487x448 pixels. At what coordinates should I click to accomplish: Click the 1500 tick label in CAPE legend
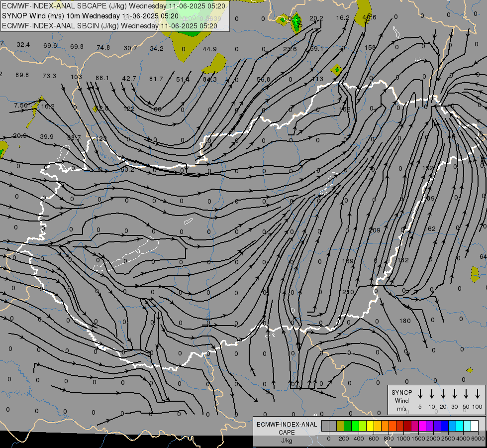coord(418,439)
